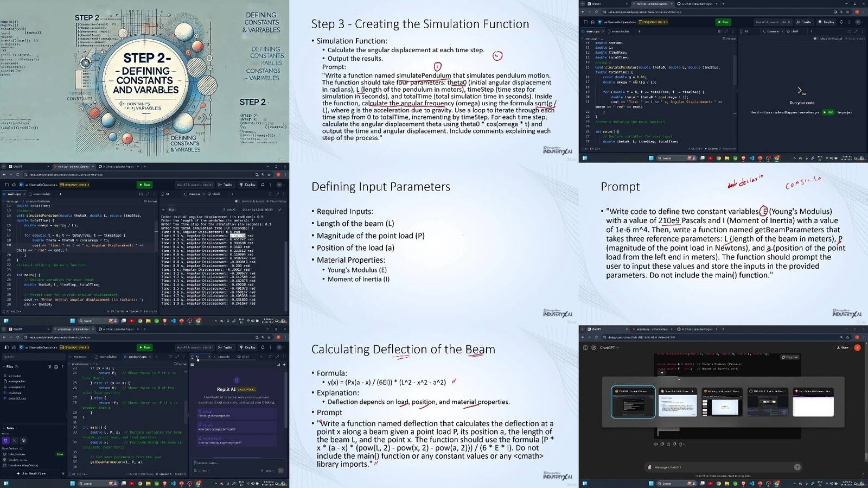The height and width of the screenshot is (488, 868).
Task: Open the regenerate dropdown under the ChatGPT response
Action: pyautogui.click(x=682, y=444)
